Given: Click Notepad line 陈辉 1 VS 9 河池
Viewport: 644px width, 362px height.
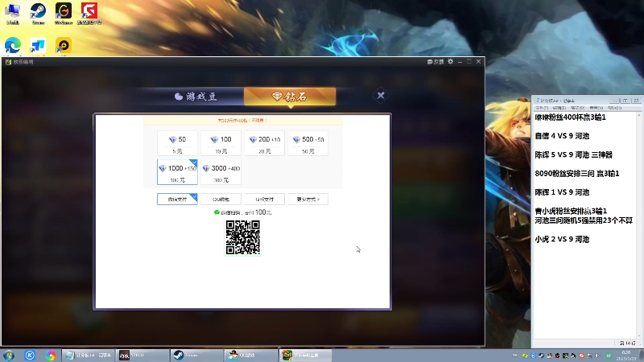Looking at the screenshot, I should click(562, 192).
